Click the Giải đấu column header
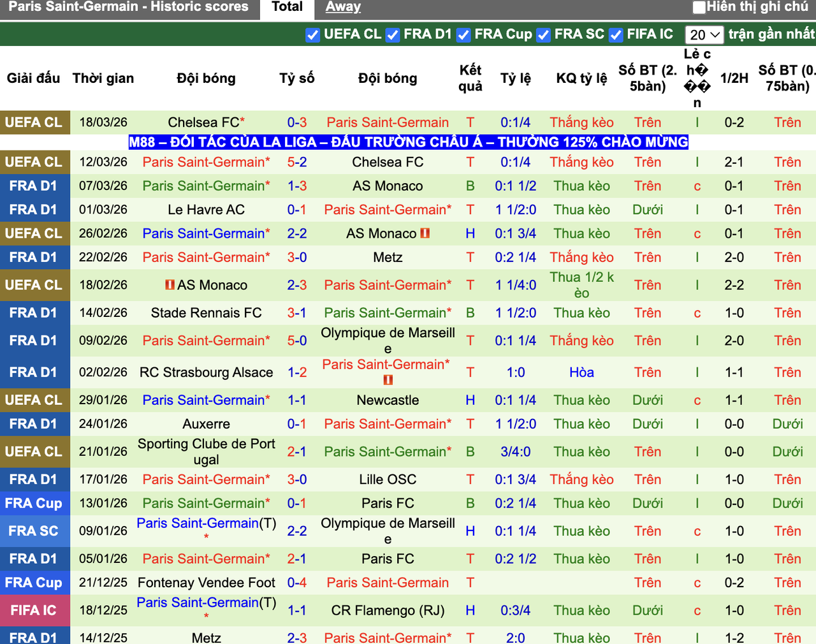This screenshot has height=644, width=816. tap(33, 78)
